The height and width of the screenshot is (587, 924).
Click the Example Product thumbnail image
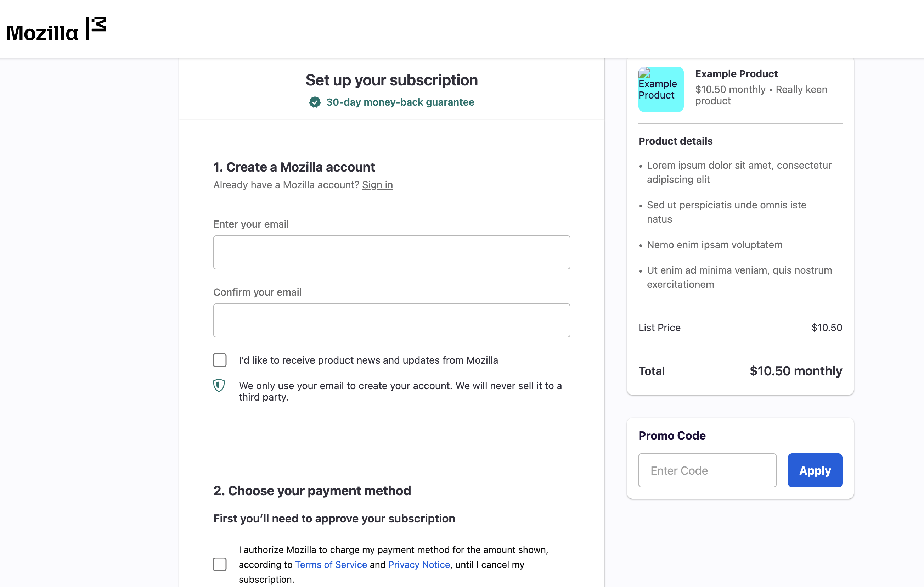coord(660,89)
